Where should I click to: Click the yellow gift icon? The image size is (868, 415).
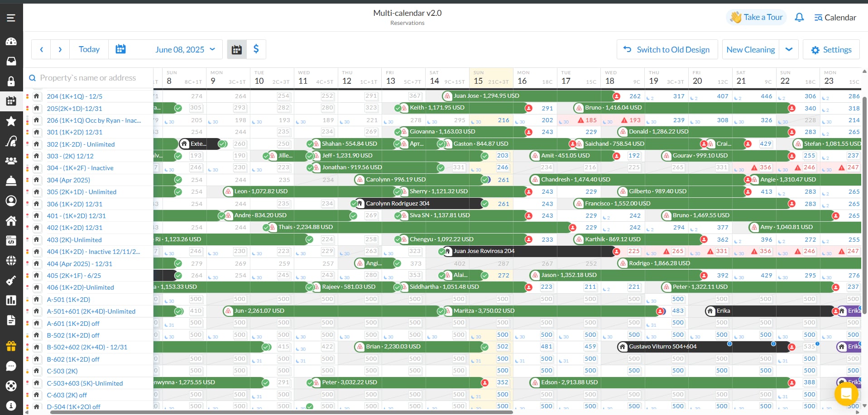tap(11, 346)
